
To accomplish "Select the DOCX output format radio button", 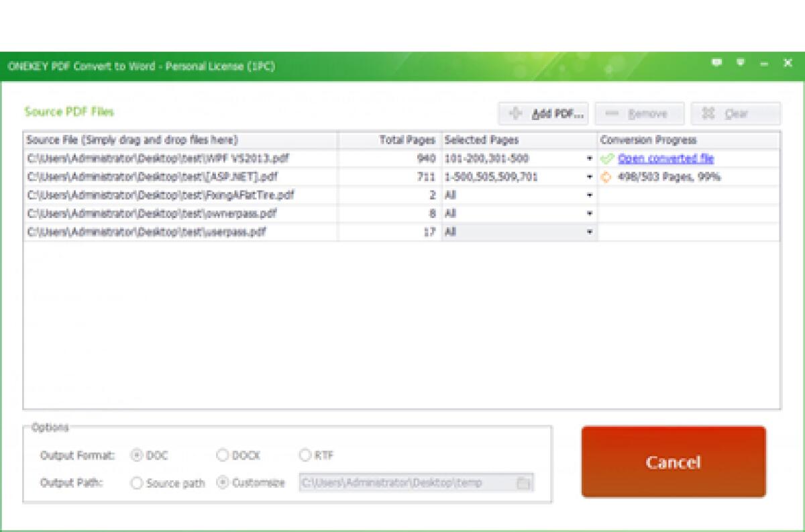I will click(x=223, y=456).
